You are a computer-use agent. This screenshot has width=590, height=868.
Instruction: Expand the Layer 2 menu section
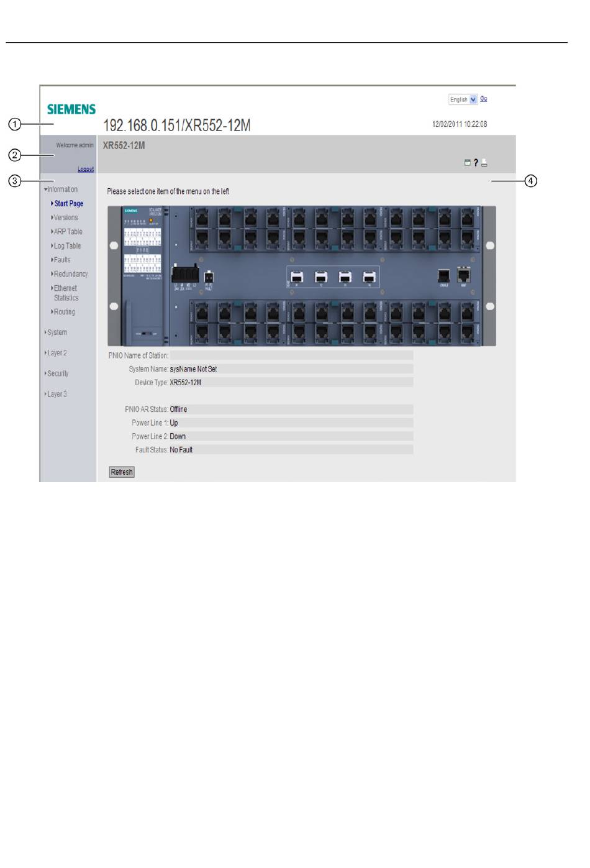click(x=56, y=353)
